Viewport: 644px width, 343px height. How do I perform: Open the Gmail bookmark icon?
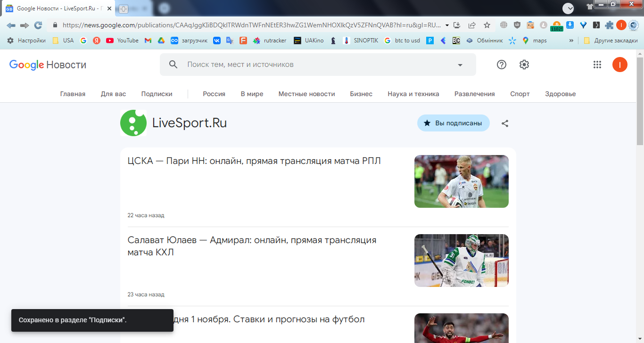(x=148, y=41)
